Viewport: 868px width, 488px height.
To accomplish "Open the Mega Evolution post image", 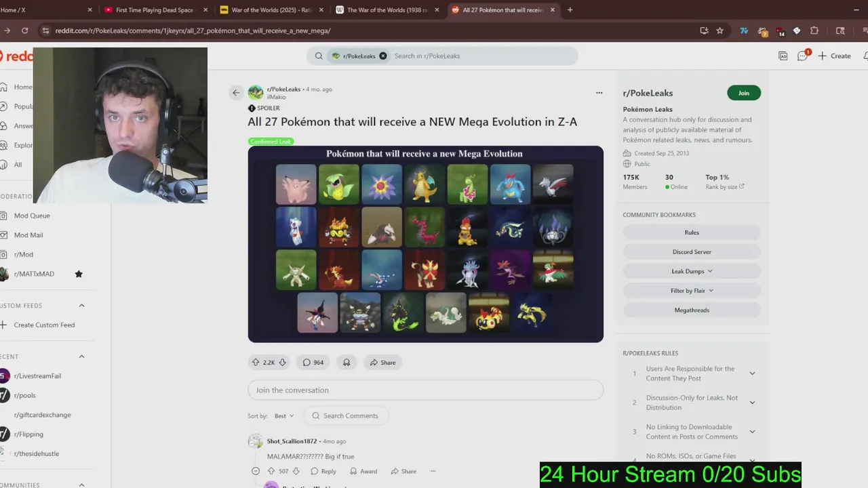I will click(x=425, y=244).
